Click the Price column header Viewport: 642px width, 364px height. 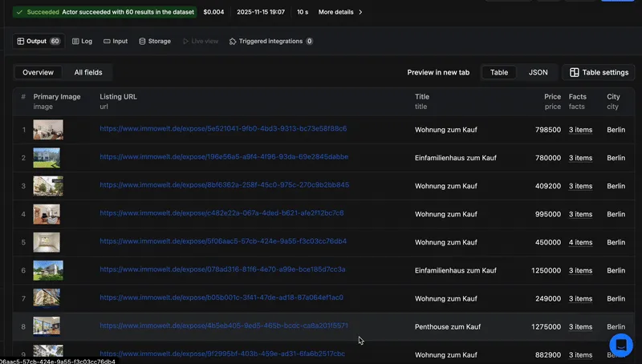click(x=552, y=96)
